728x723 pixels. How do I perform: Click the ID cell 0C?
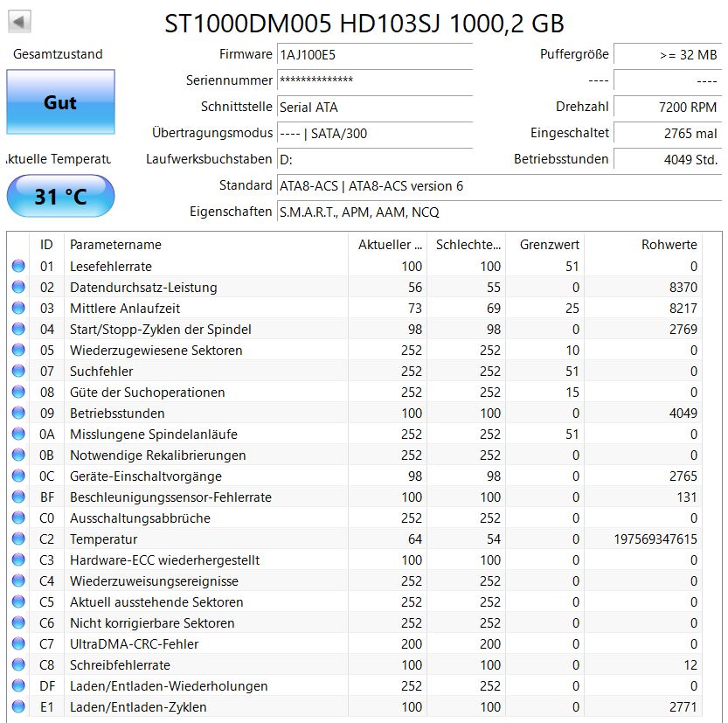coord(46,476)
